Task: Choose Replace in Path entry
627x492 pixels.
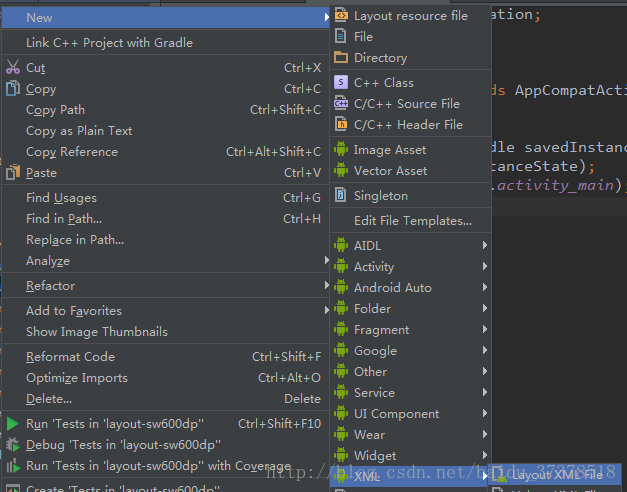Action: point(166,240)
